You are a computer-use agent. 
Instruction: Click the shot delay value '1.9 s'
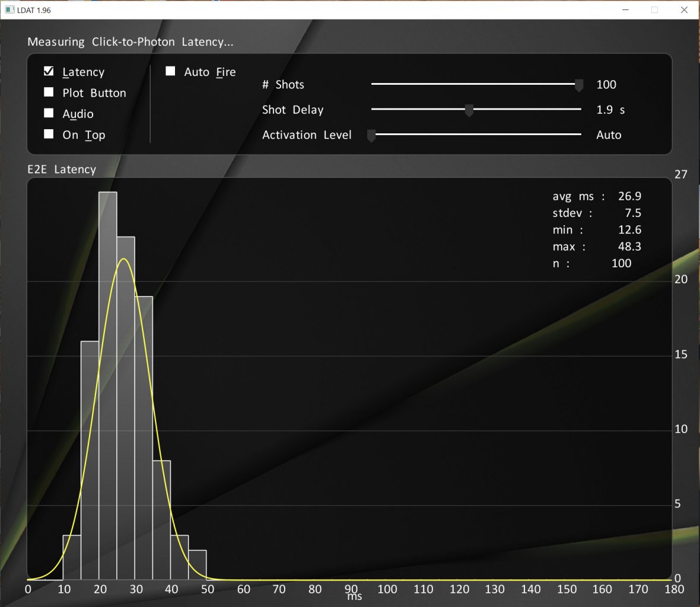(x=610, y=110)
